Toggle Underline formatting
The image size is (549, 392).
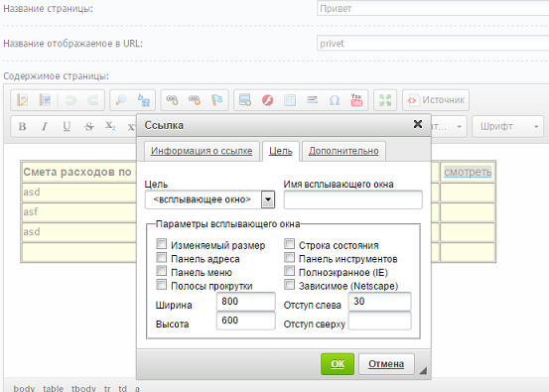point(67,126)
